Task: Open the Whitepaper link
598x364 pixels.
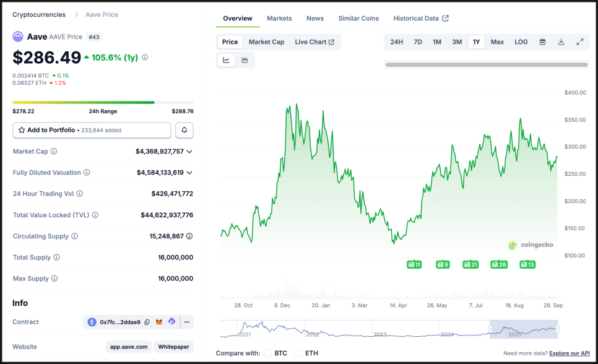Action: click(173, 347)
